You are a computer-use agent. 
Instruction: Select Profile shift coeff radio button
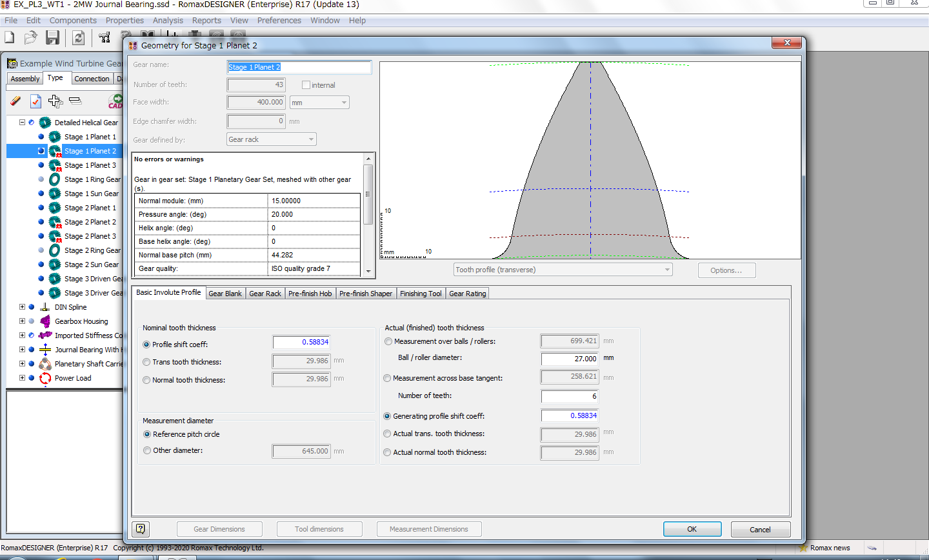pos(146,345)
